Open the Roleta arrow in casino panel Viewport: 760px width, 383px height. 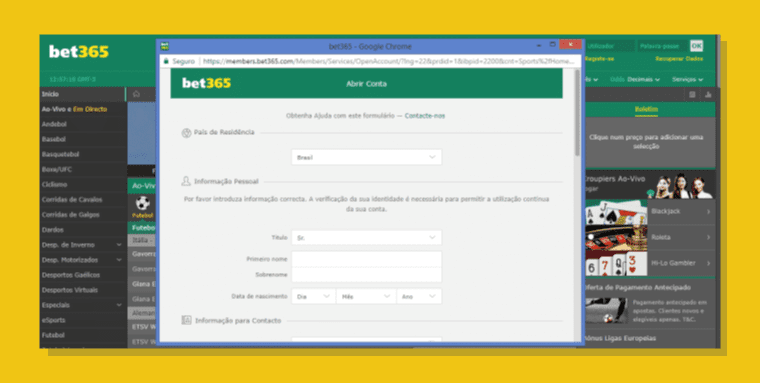point(708,237)
